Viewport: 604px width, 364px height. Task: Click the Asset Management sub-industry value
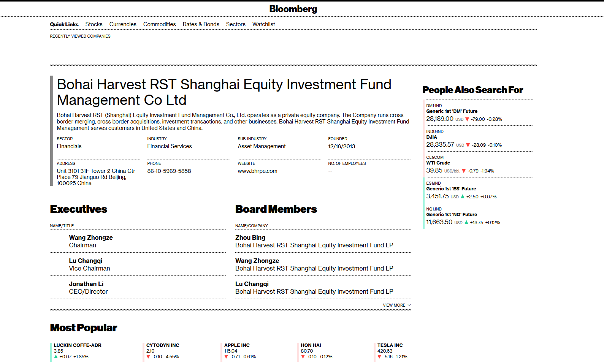point(262,146)
